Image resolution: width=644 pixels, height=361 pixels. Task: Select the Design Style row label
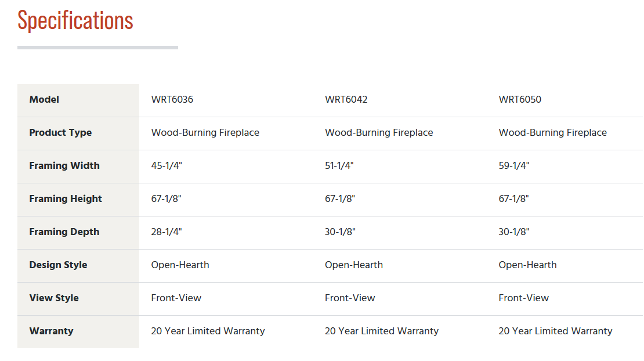coord(58,265)
